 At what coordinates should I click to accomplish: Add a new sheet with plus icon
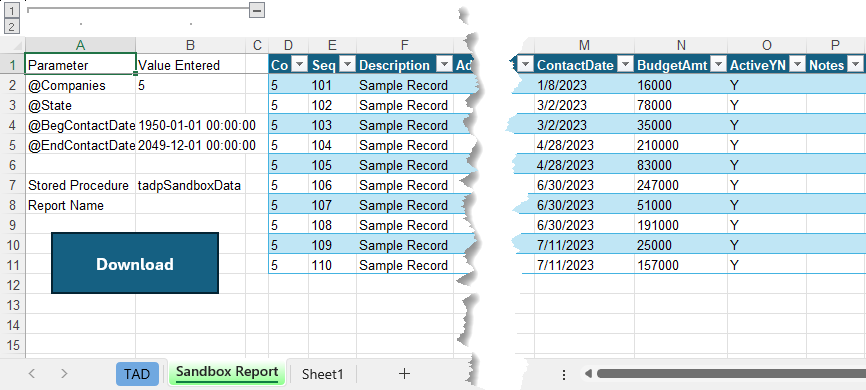(x=404, y=374)
